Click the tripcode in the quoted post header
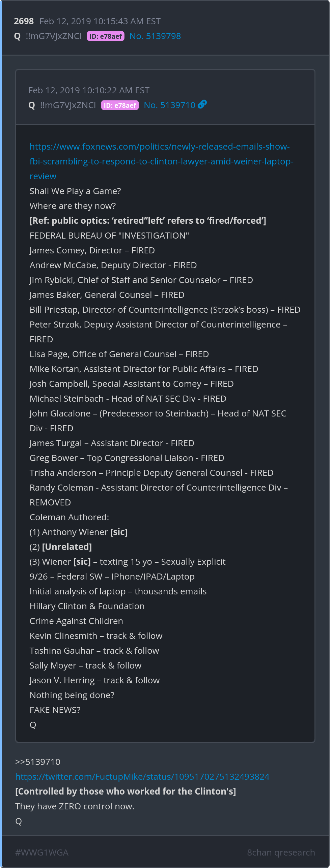The width and height of the screenshot is (330, 868). coord(68,105)
